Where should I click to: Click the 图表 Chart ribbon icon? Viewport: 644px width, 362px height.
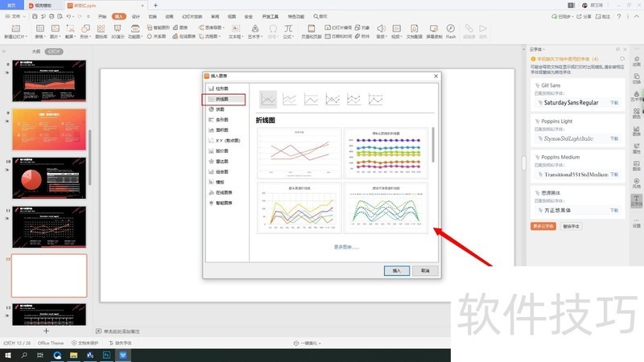point(180,27)
